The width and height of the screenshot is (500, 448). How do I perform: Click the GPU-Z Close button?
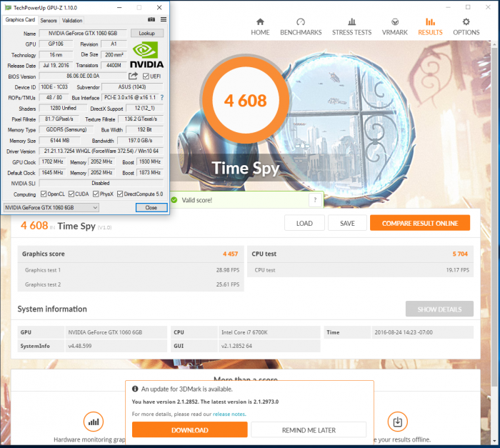[151, 208]
